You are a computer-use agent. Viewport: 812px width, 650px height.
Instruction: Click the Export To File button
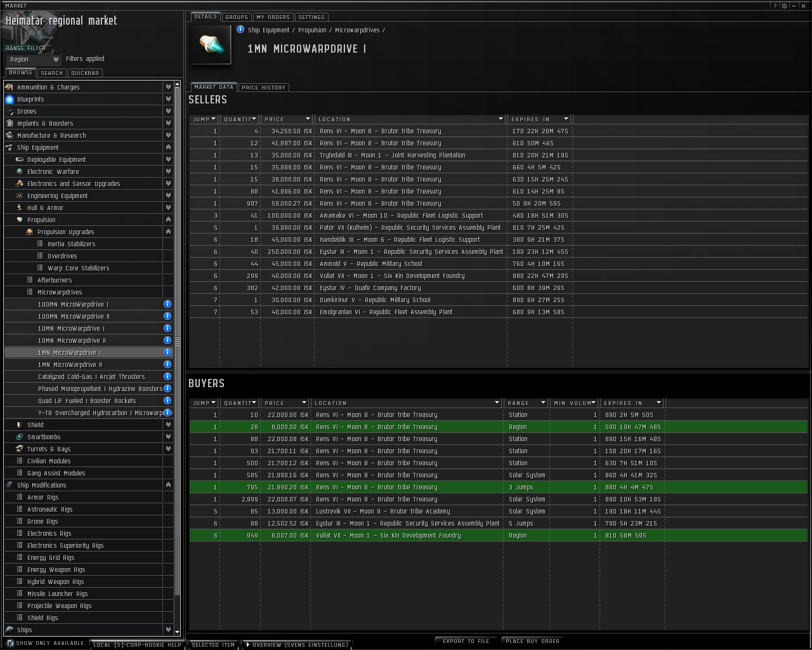[466, 641]
